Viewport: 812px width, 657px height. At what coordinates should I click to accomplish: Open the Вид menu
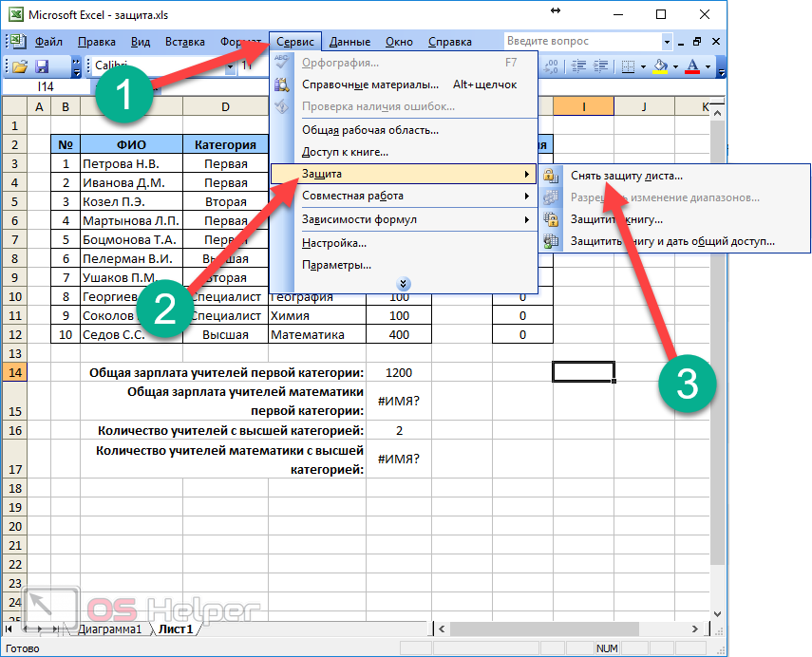coord(141,42)
